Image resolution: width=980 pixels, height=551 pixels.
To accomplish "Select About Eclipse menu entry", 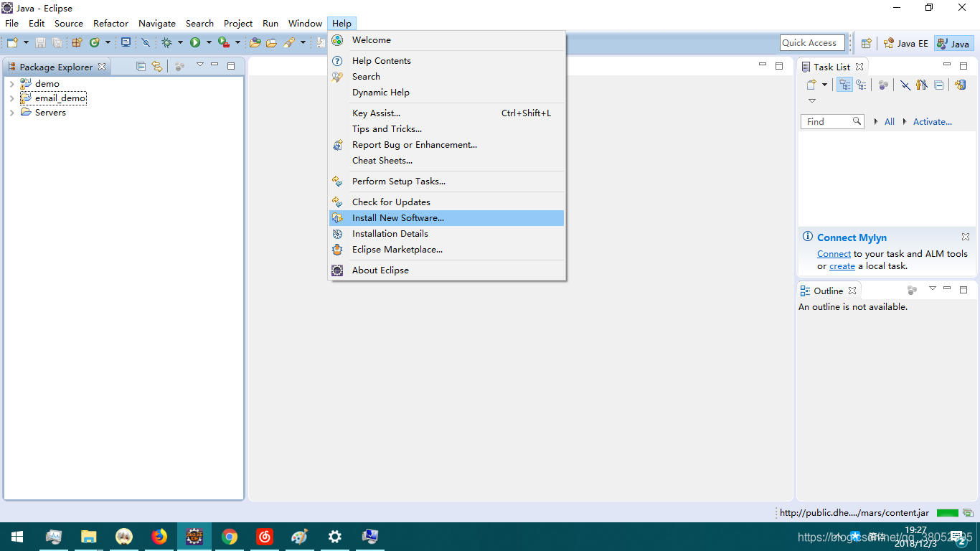I will tap(446, 270).
